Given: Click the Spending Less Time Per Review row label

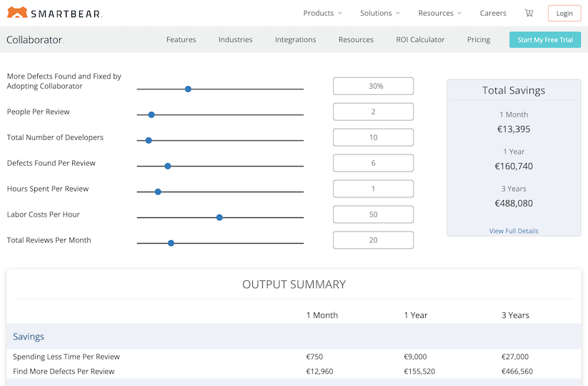Looking at the screenshot, I should (x=66, y=357).
